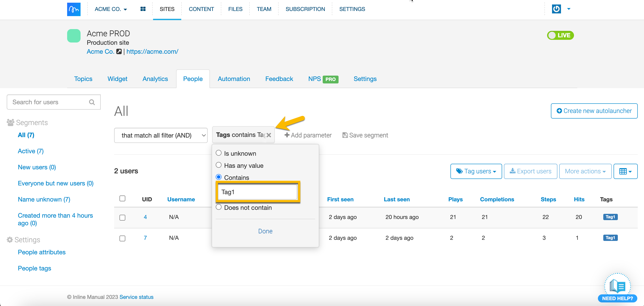Click the Save segment disk icon
Image resolution: width=644 pixels, height=306 pixels.
[x=345, y=135]
